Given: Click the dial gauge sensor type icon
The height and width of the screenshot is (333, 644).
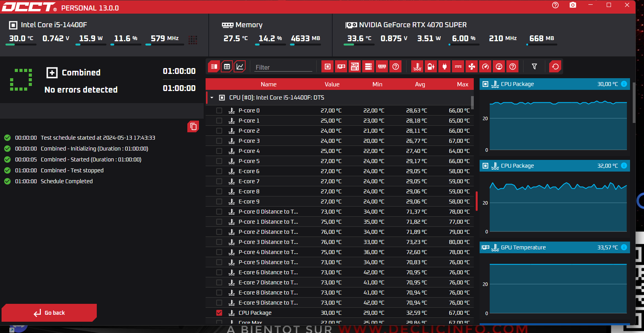Looking at the screenshot, I should (499, 67).
